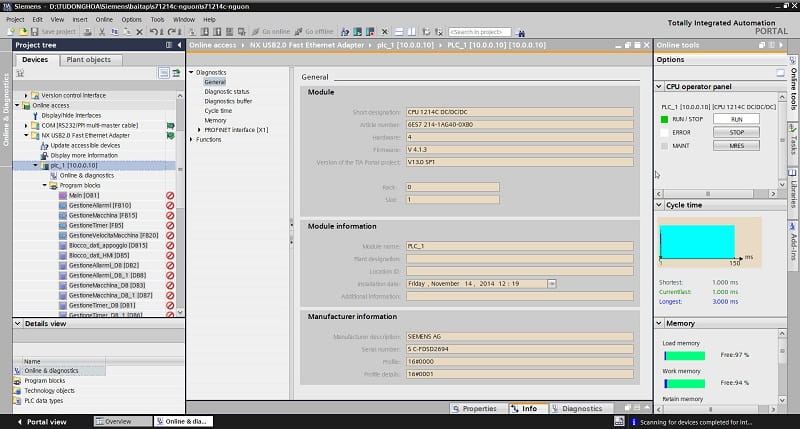Click the Save project toolbar icon
This screenshot has height=429, width=800.
(x=34, y=32)
